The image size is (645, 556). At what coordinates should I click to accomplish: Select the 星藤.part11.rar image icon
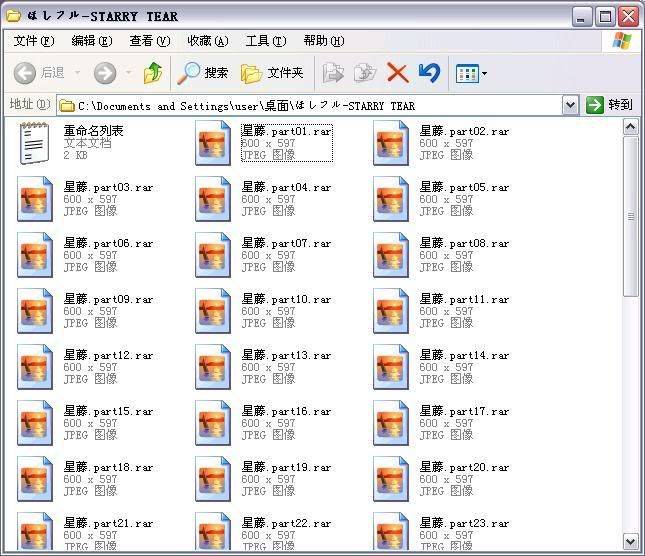coord(391,311)
